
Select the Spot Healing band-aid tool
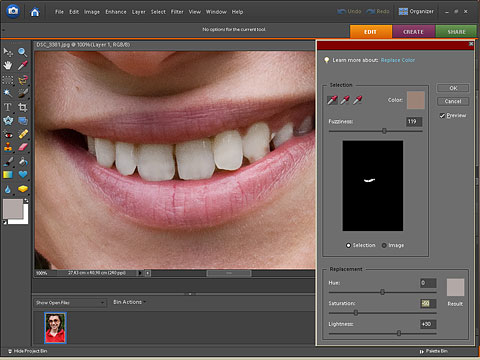pyautogui.click(x=22, y=134)
